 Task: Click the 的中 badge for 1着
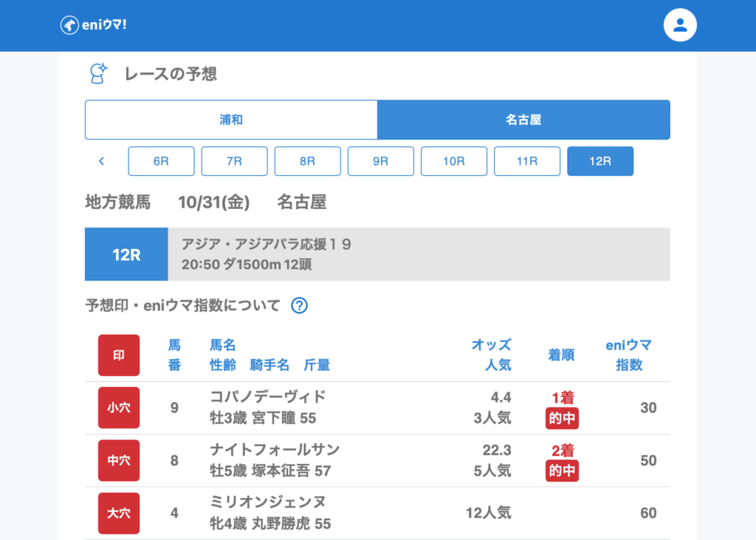562,419
